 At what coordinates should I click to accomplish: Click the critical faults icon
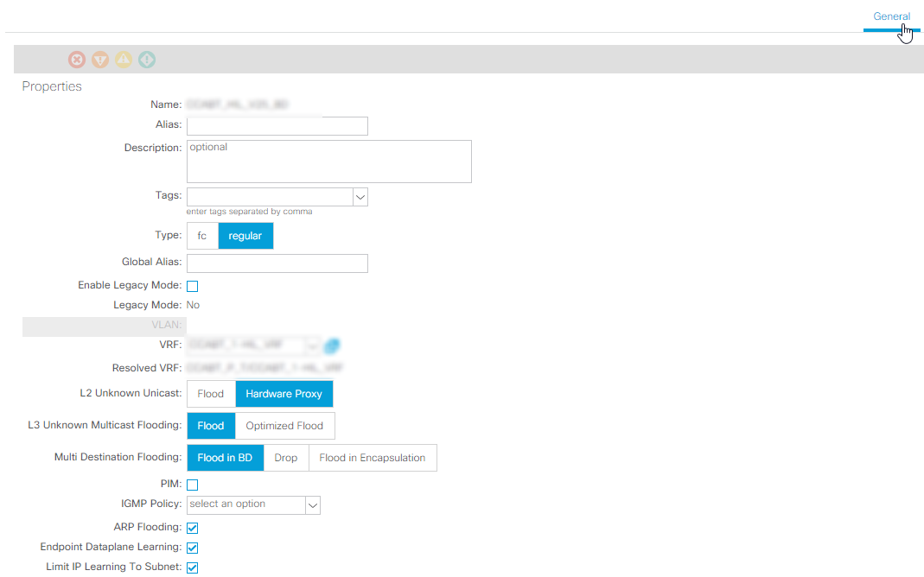[x=76, y=59]
